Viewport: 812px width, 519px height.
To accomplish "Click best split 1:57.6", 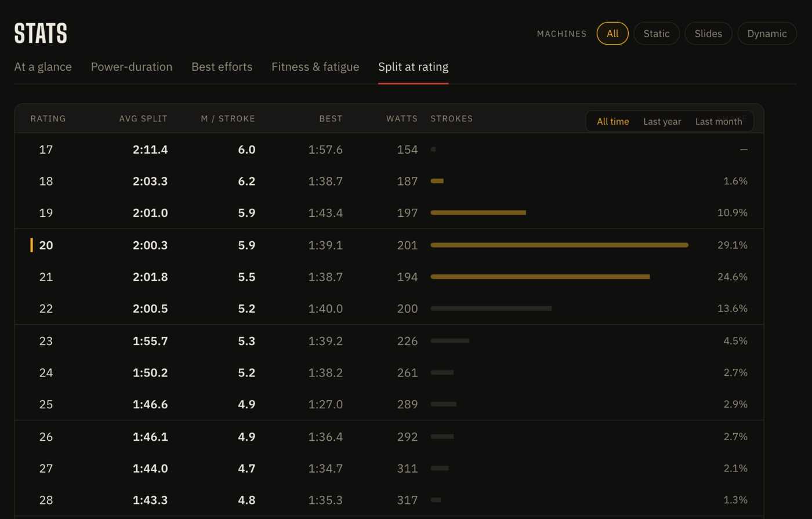I will tap(325, 150).
